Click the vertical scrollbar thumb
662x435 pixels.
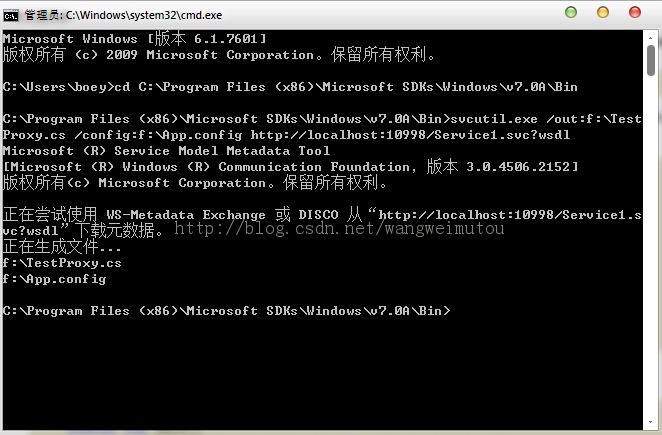[x=651, y=60]
